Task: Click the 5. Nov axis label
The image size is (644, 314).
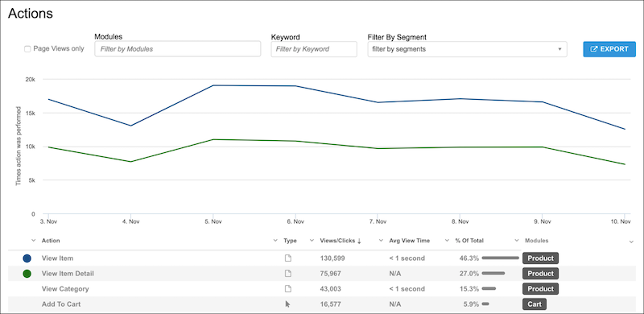Action: [213, 221]
